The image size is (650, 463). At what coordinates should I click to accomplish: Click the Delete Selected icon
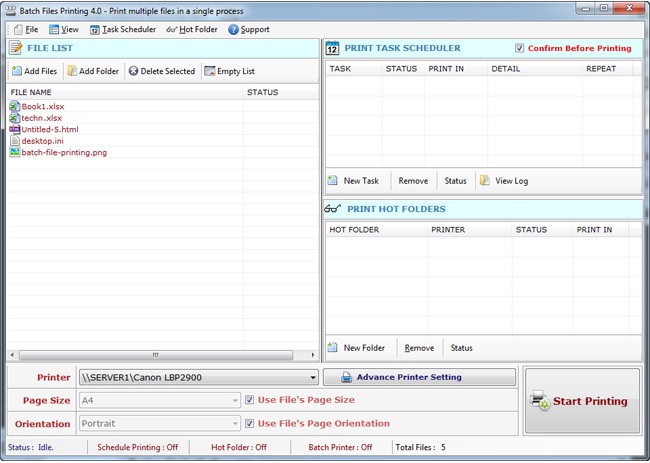coord(133,71)
